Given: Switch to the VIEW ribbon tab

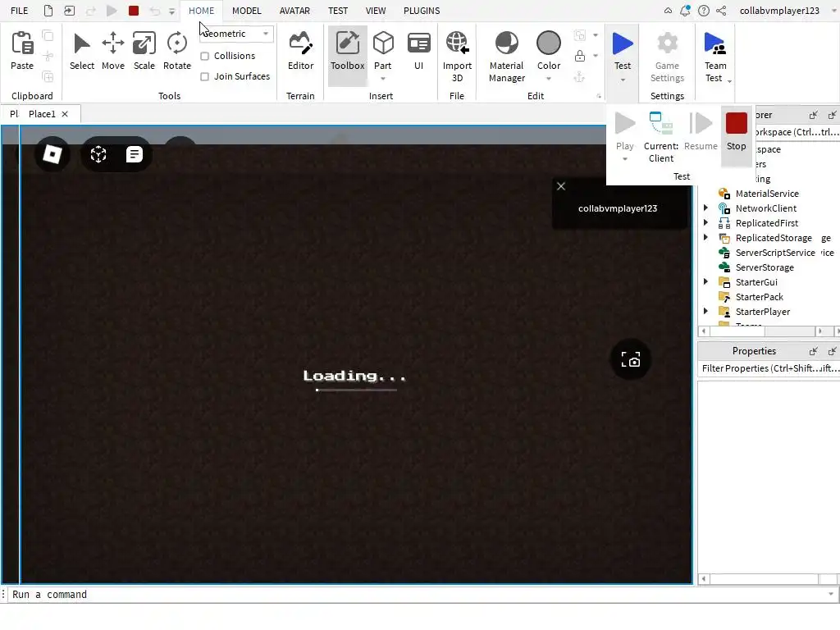Looking at the screenshot, I should tap(376, 11).
